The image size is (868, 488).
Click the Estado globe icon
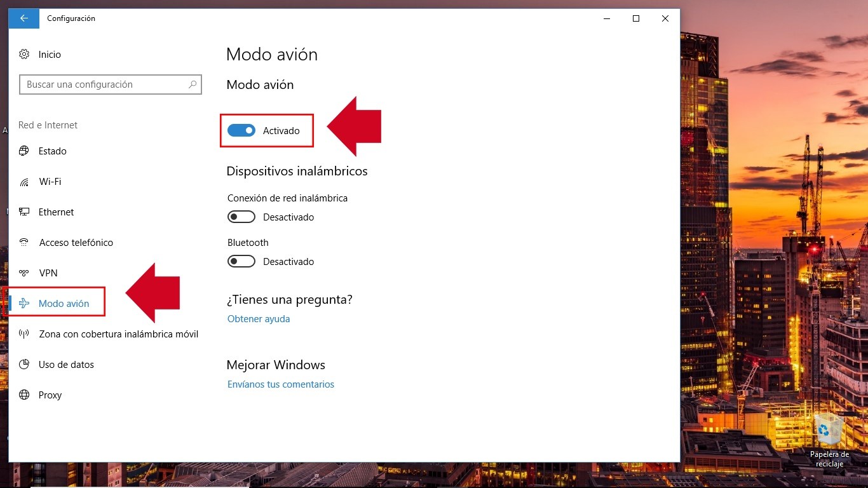click(24, 151)
